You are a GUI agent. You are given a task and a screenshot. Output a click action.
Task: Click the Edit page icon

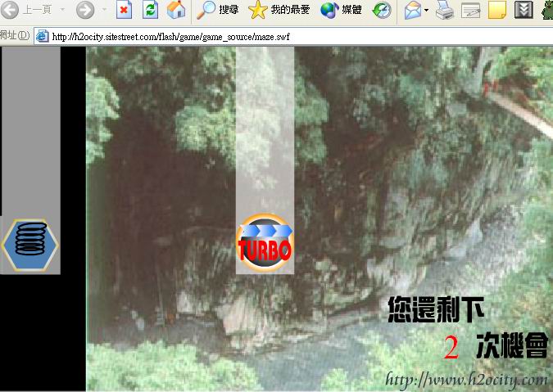click(471, 10)
